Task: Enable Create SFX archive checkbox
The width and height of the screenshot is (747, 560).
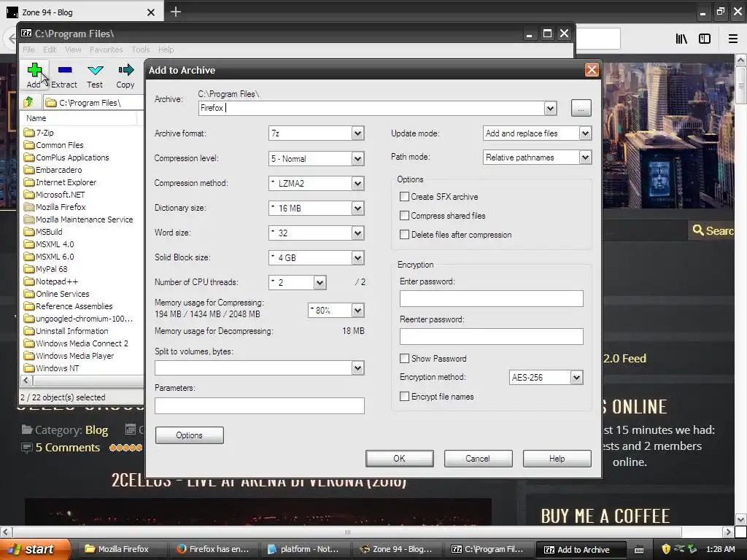Action: [404, 197]
